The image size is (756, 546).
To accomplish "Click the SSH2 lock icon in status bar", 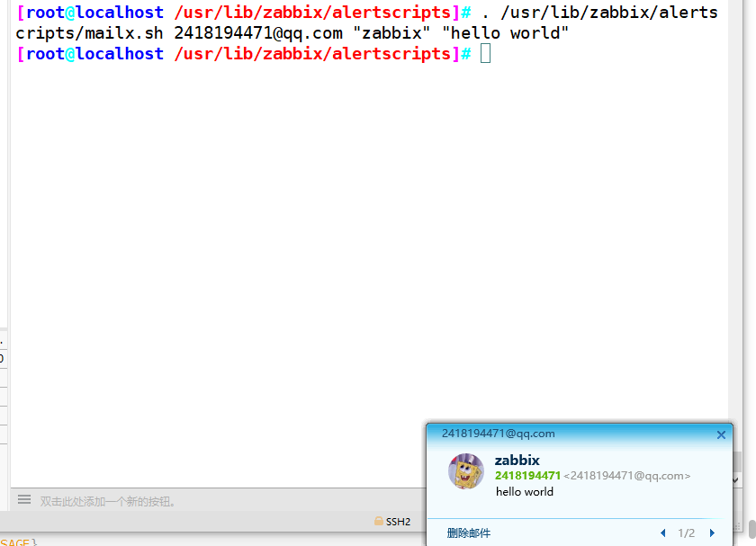I will point(379,521).
